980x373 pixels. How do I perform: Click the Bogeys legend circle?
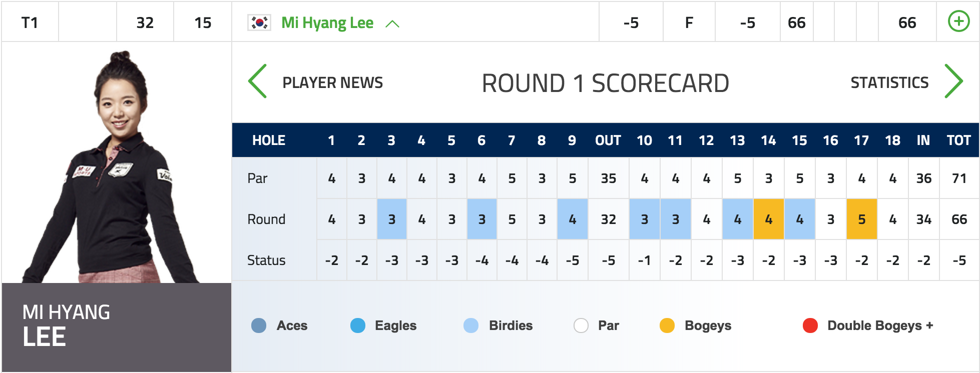click(667, 325)
